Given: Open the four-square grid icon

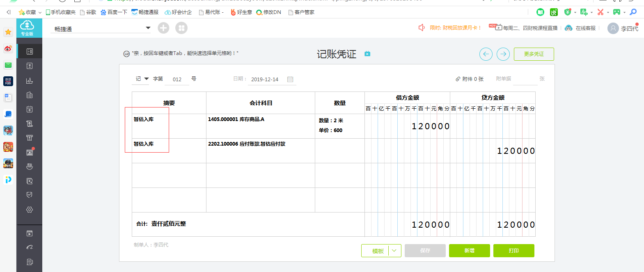Looking at the screenshot, I should click(181, 28).
